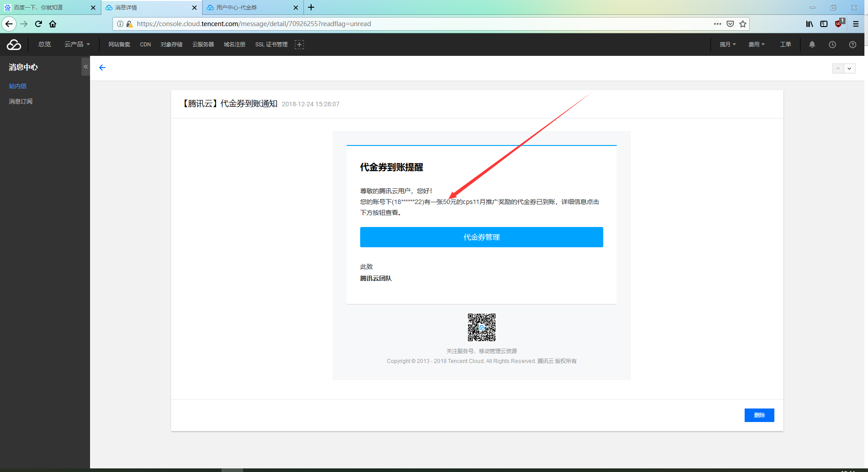Open 总览 in the console header
The height and width of the screenshot is (472, 868).
click(45, 44)
